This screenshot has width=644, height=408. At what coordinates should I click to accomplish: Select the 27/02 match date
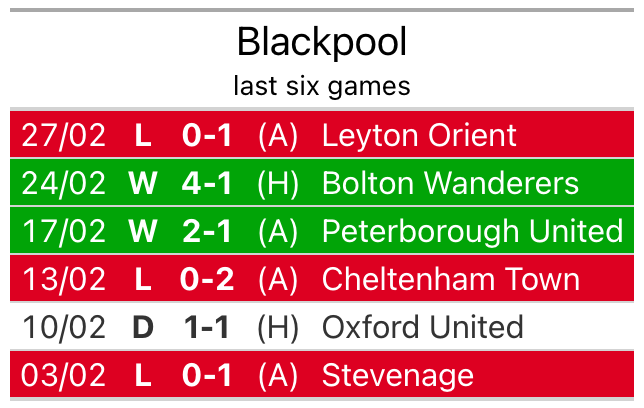63,135
